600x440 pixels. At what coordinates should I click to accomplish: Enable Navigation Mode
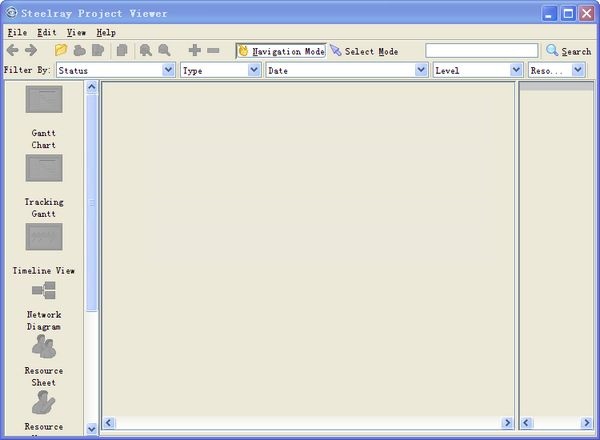tap(281, 51)
